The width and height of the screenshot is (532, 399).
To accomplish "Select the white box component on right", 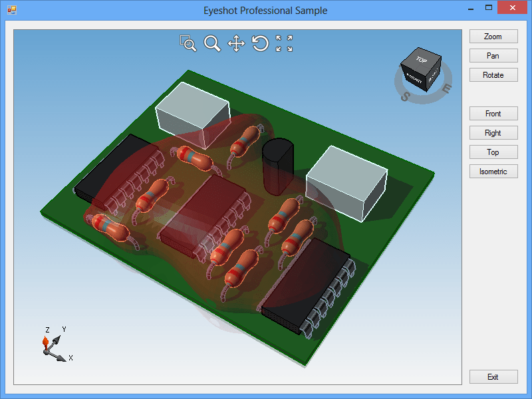I will (x=346, y=184).
